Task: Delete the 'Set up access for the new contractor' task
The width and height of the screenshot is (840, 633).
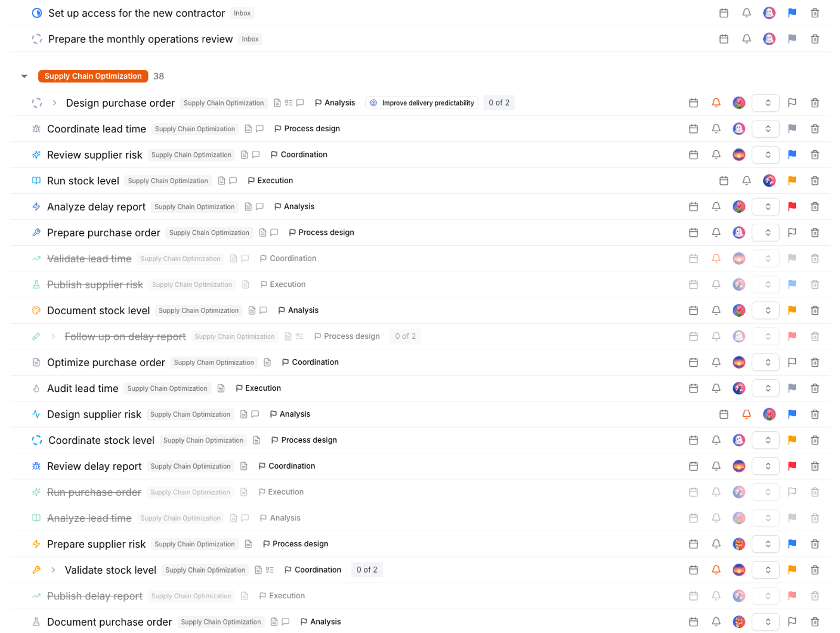Action: click(815, 13)
